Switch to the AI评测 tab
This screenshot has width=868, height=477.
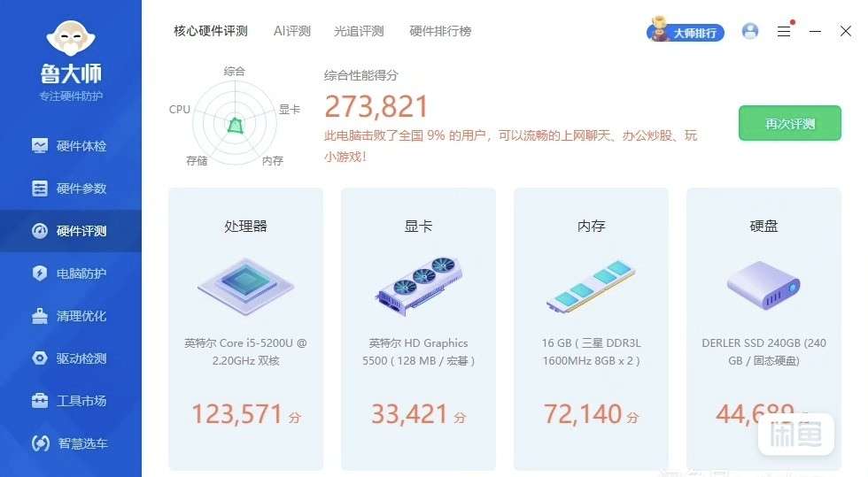(x=291, y=32)
